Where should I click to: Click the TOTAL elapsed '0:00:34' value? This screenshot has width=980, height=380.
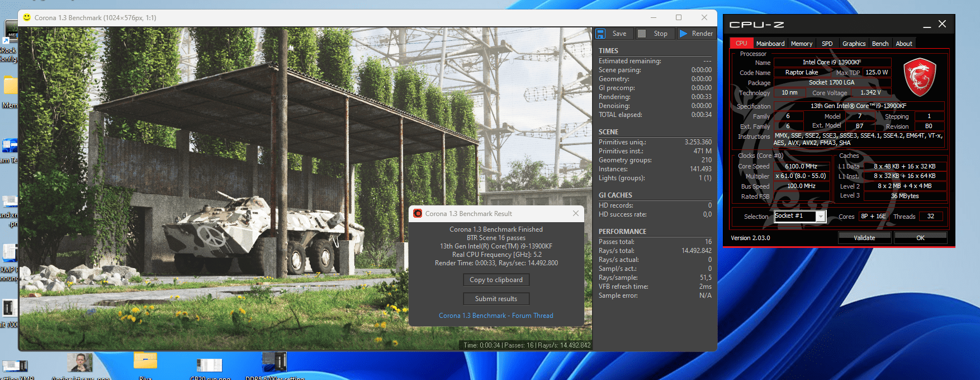[701, 115]
